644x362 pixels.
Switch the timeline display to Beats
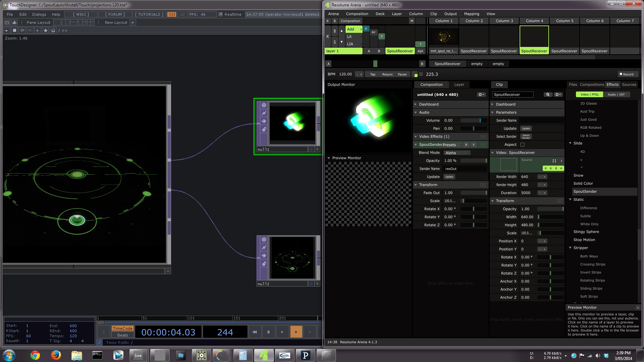[x=122, y=335]
